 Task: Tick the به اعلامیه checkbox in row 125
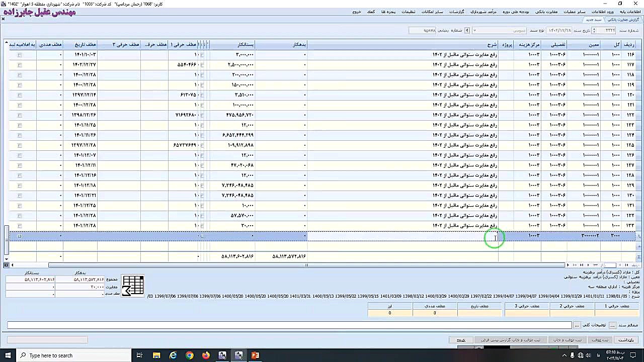tap(20, 145)
